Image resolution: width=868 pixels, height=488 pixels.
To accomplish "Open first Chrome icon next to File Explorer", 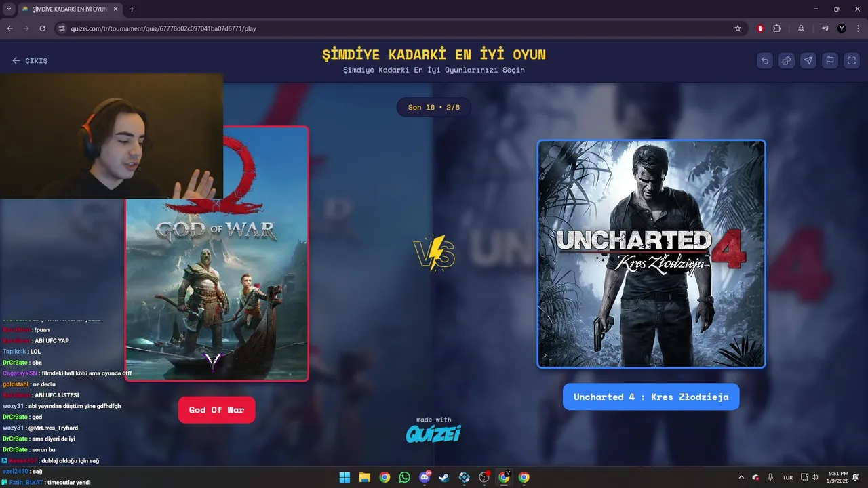I will click(384, 477).
